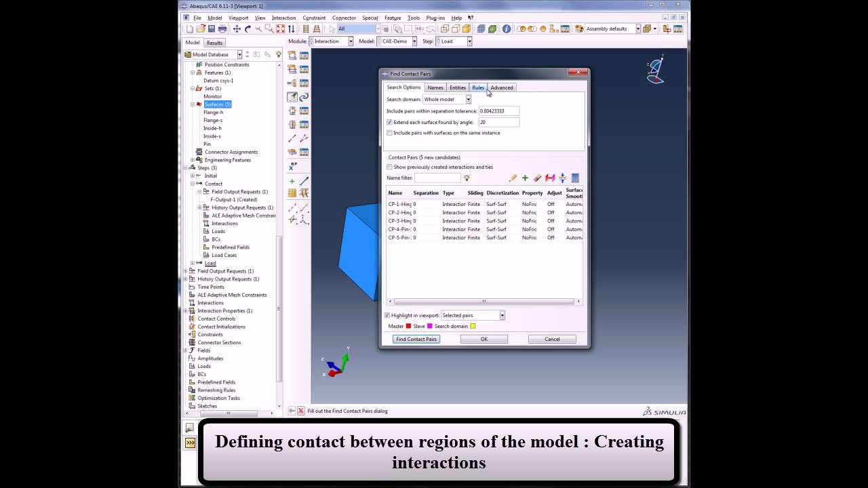The width and height of the screenshot is (868, 488).
Task: Click the name filter light bulb icon
Action: click(467, 178)
